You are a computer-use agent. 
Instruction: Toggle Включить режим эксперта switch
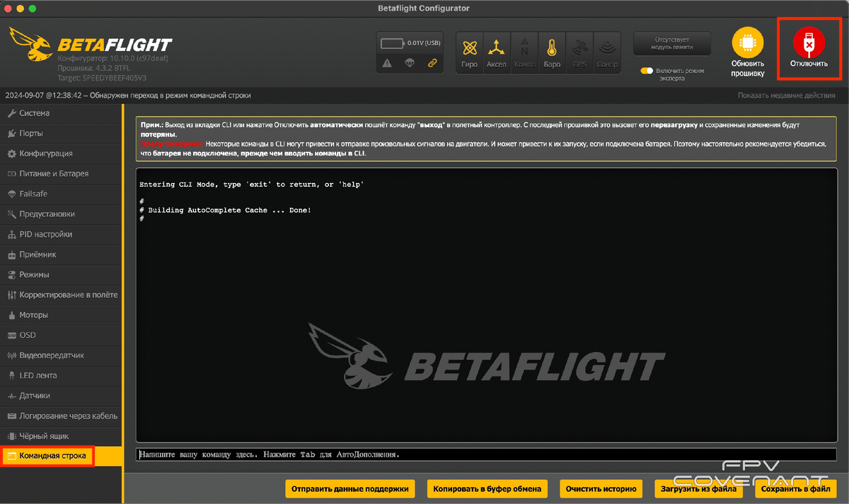tap(647, 71)
